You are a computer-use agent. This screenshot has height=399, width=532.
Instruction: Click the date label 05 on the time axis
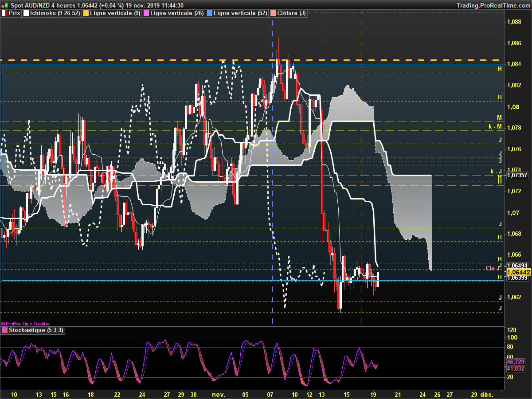coord(245,394)
